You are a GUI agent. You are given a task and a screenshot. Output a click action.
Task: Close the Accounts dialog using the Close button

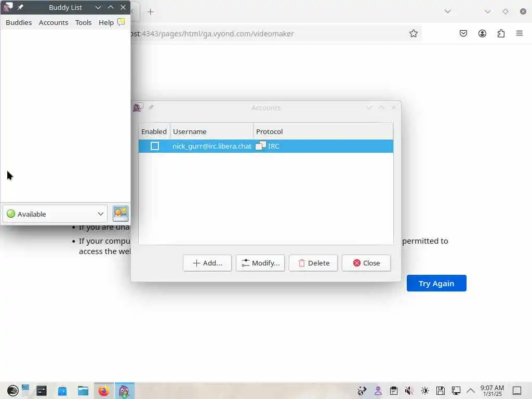point(366,263)
